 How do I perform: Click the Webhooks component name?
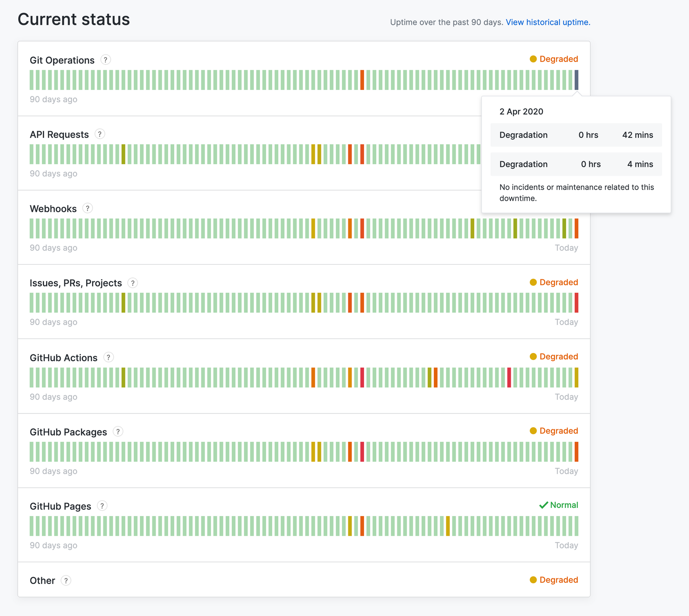[x=53, y=209]
